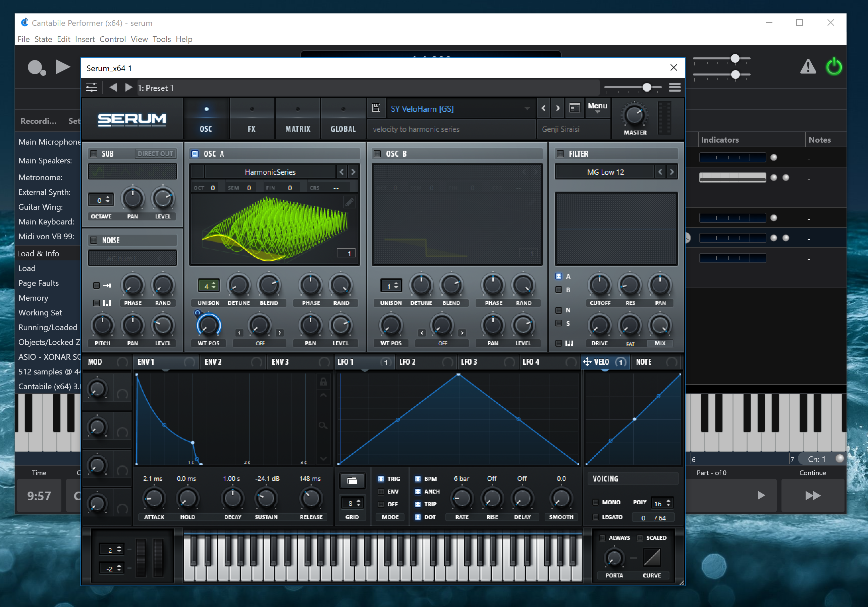868x607 pixels.
Task: Select next OSC A wavetable
Action: click(353, 172)
